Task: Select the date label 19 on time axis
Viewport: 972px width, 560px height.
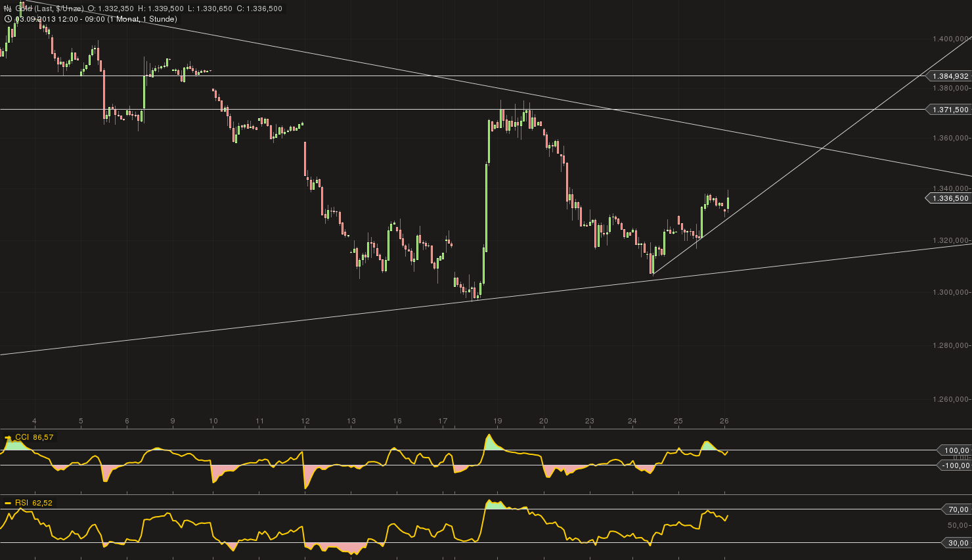Action: tap(498, 421)
